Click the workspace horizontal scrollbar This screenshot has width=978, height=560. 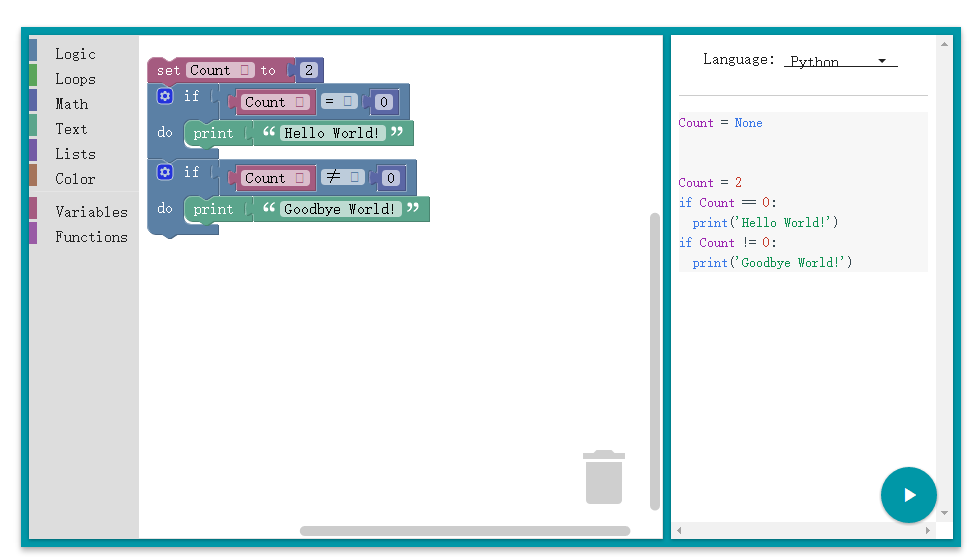point(465,531)
